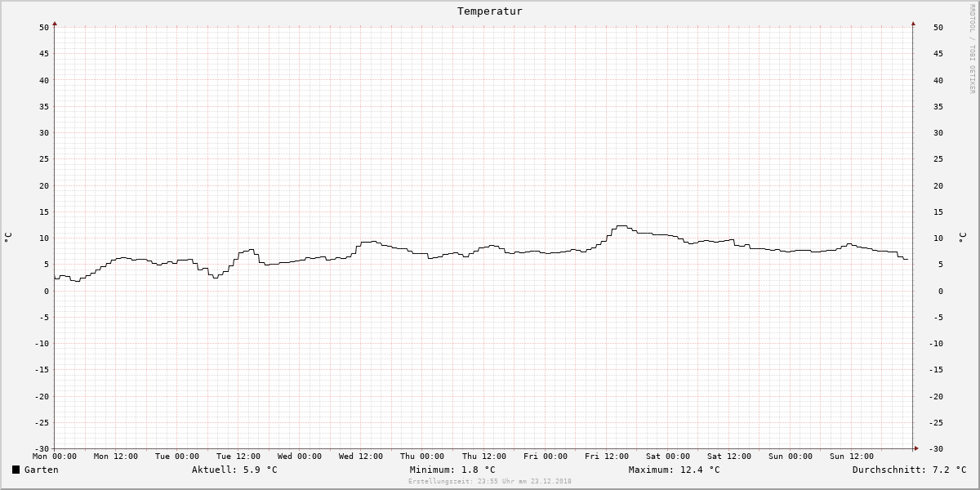Click the "15" label on the left axis
Screen dimensions: 980x490
click(45, 212)
